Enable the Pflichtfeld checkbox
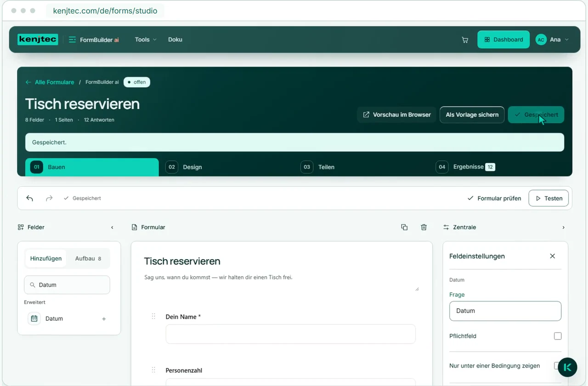 (x=558, y=336)
